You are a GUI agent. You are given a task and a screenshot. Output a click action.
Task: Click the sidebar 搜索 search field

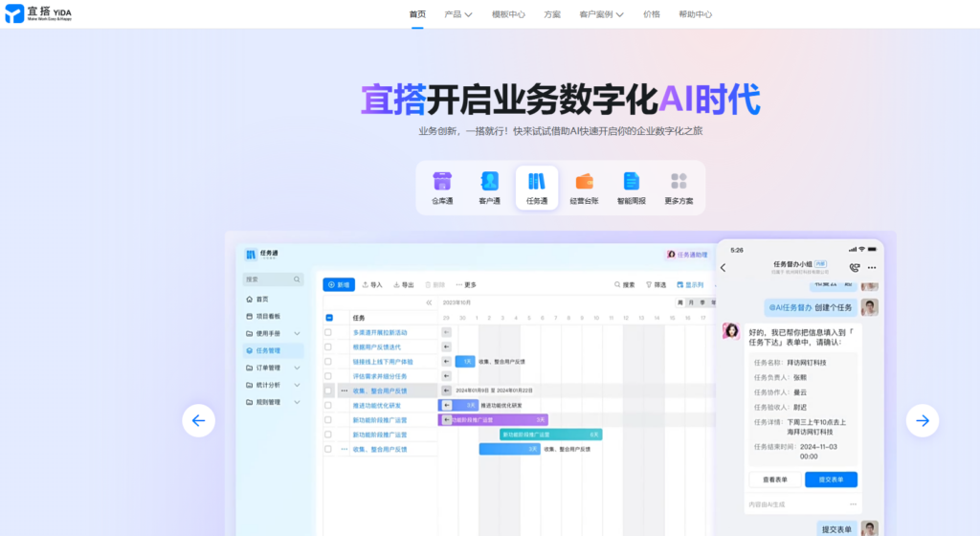tap(268, 279)
